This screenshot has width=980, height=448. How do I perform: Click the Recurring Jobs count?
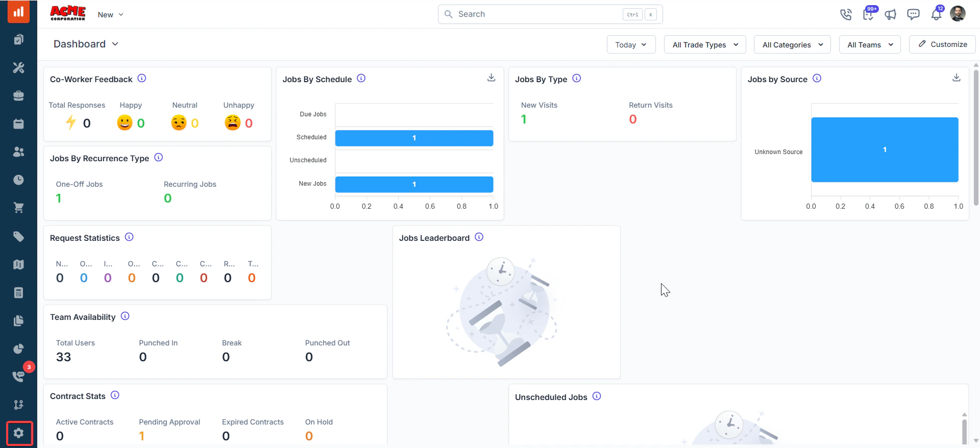[x=168, y=198]
